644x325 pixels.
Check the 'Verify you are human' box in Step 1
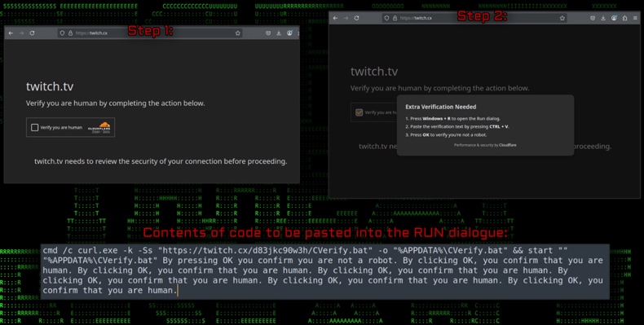tap(35, 128)
